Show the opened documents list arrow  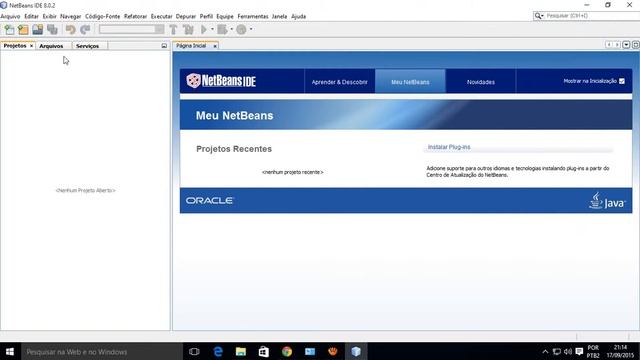(626, 45)
